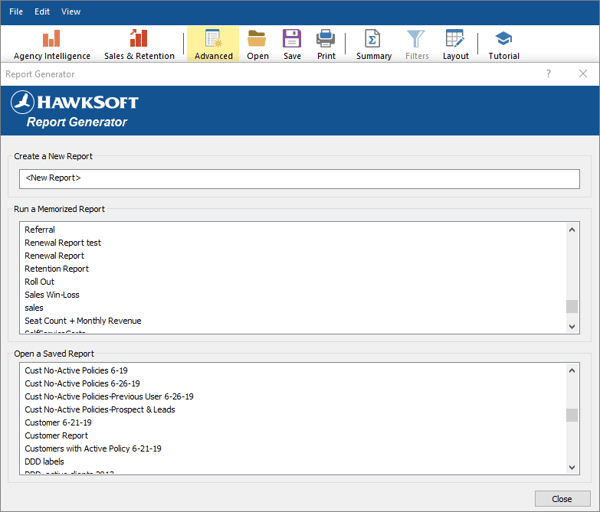Open the Layout toolbar icon
The width and height of the screenshot is (600, 512).
(x=455, y=44)
